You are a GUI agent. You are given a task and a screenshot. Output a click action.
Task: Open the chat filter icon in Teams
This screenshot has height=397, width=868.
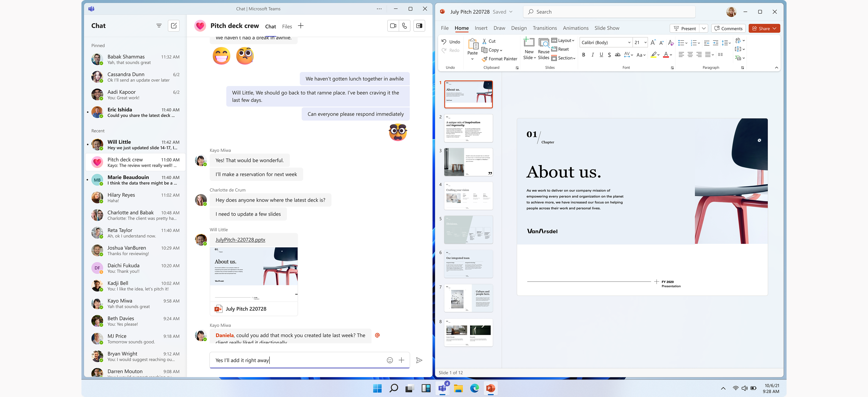pos(159,26)
